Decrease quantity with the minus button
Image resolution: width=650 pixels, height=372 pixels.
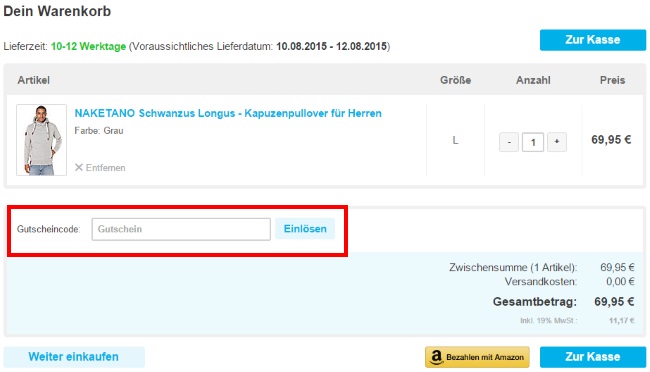pos(509,142)
